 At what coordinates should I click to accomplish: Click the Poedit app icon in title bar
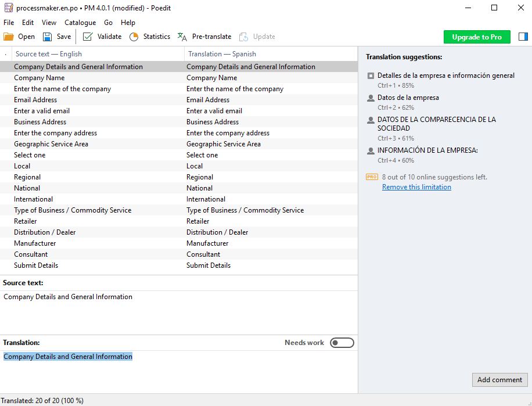(x=8, y=8)
